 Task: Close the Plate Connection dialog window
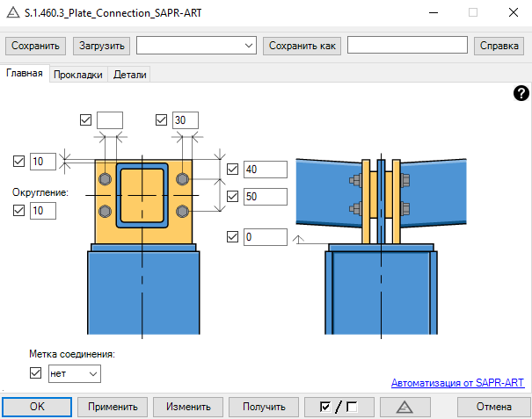511,13
